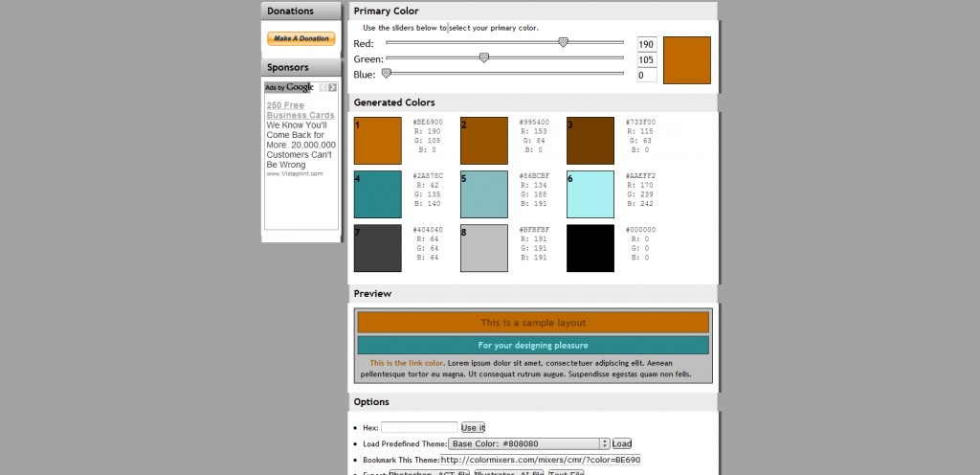This screenshot has height=475, width=980.
Task: Select generated color swatch 8 (#BFBFBF)
Action: pyautogui.click(x=484, y=248)
